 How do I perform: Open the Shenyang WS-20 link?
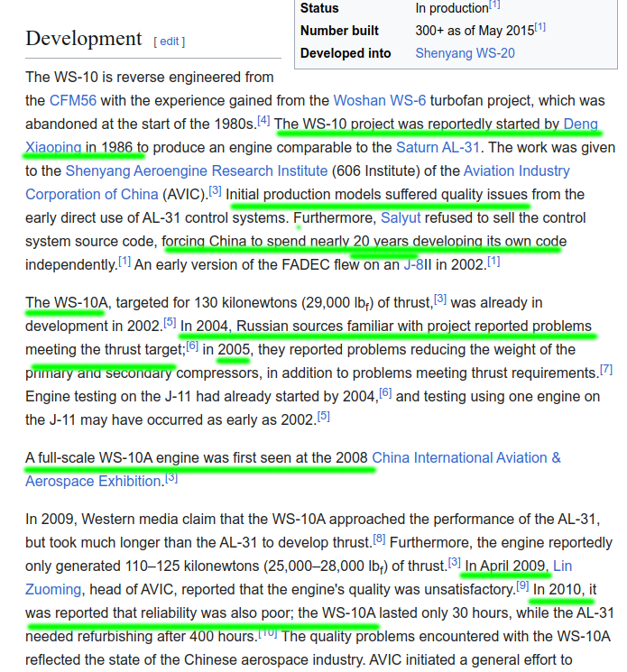click(465, 53)
